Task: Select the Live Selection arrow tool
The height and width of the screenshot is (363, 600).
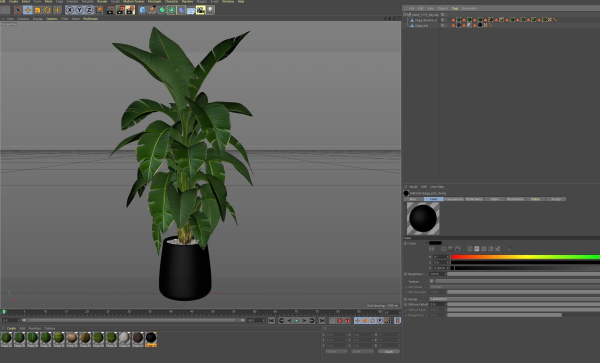Action: [x=18, y=10]
